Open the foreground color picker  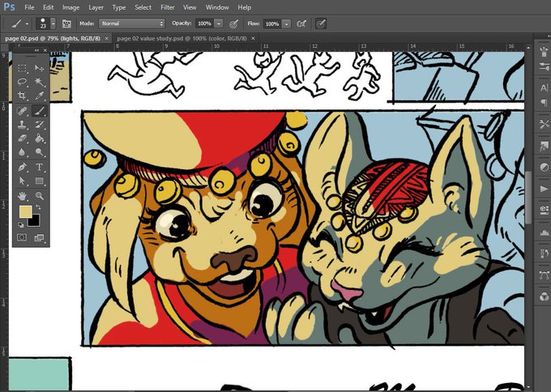[x=25, y=212]
